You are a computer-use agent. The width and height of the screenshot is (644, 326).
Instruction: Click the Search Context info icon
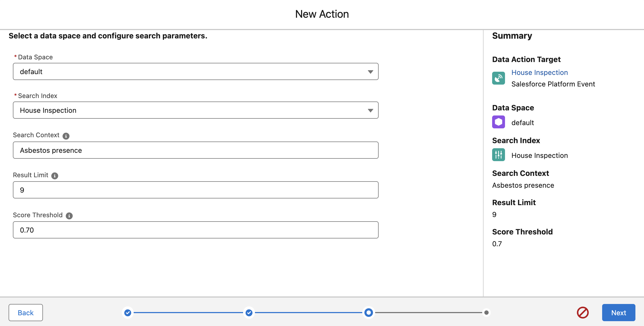(66, 136)
